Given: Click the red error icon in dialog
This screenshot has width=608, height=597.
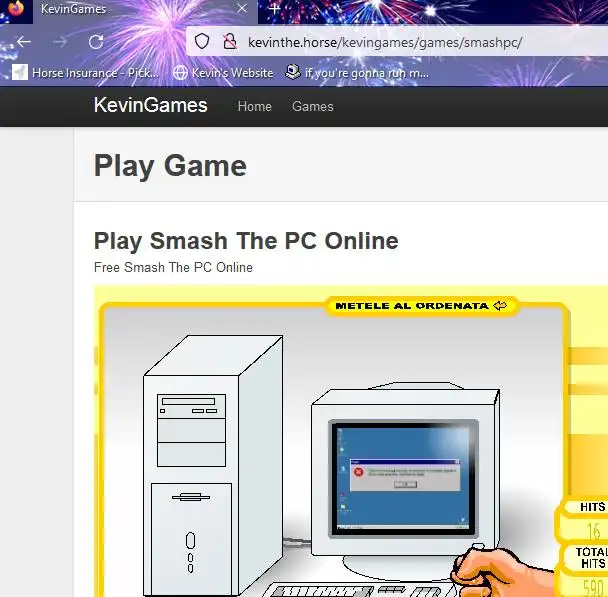Looking at the screenshot, I should pos(359,472).
